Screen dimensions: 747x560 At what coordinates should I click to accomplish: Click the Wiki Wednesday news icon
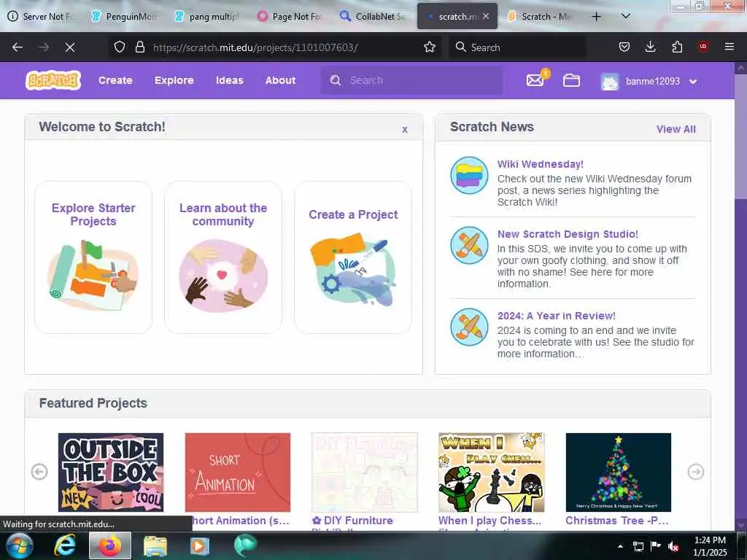(469, 175)
